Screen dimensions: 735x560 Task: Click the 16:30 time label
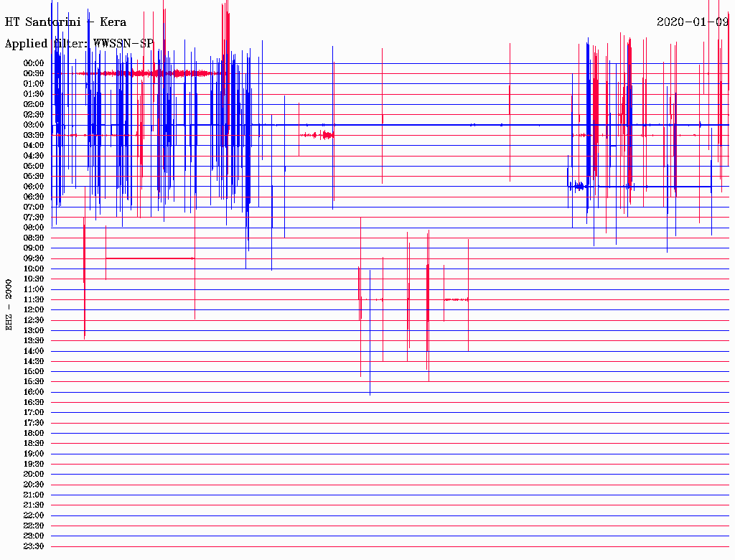point(34,403)
